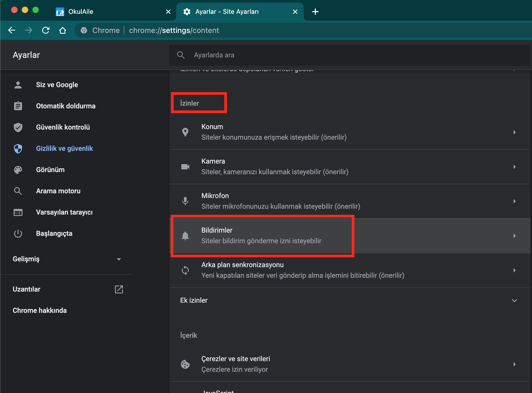Open Çerezler ve site verileri settings
The height and width of the screenshot is (393, 532).
click(x=350, y=364)
